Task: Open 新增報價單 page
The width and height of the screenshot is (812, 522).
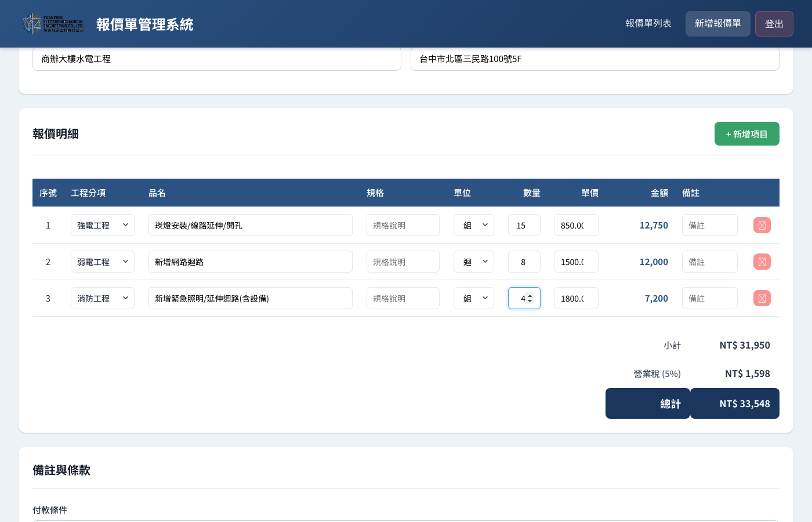Action: (718, 24)
